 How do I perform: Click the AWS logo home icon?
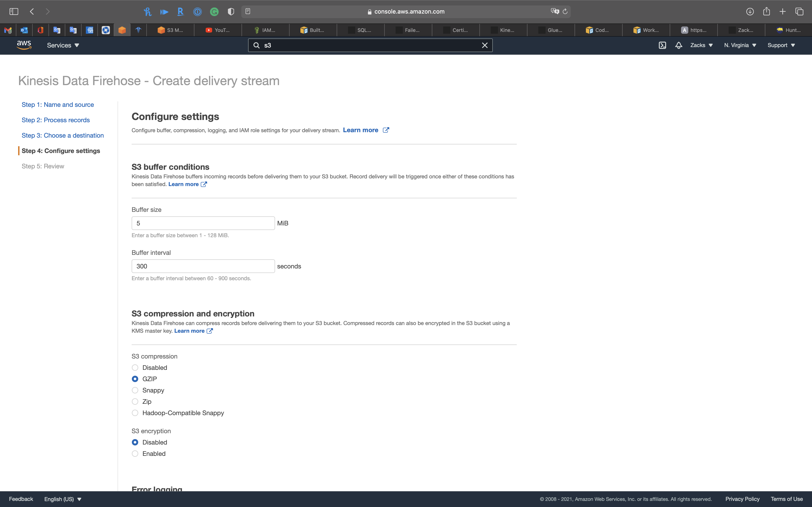click(24, 45)
